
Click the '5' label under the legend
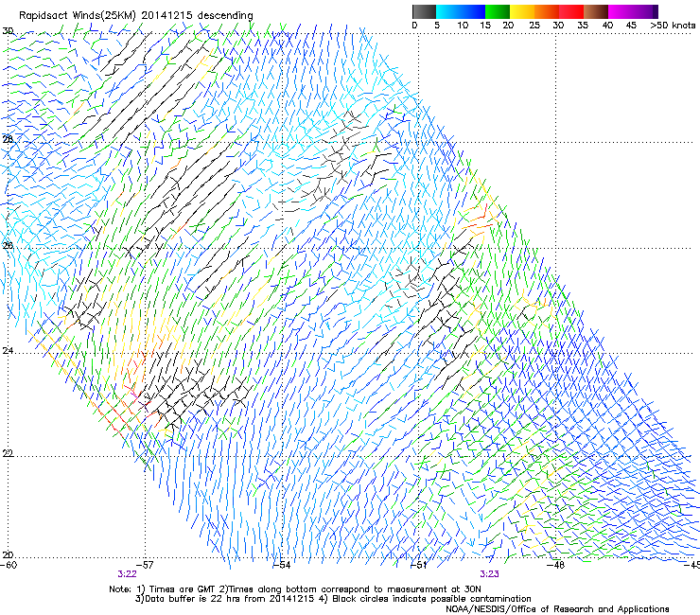point(437,26)
